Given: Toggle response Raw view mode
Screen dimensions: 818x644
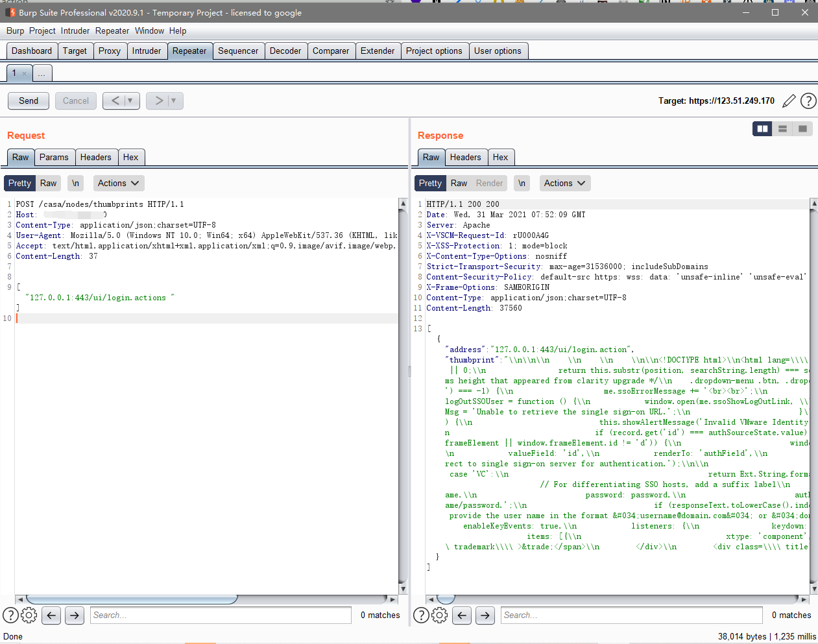Looking at the screenshot, I should click(x=459, y=183).
